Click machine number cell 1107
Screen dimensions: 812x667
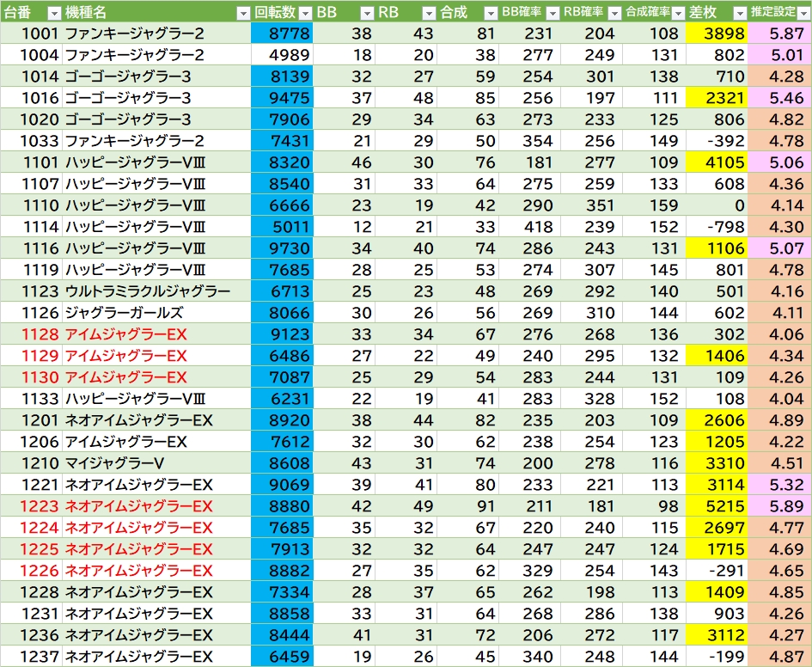(x=31, y=184)
